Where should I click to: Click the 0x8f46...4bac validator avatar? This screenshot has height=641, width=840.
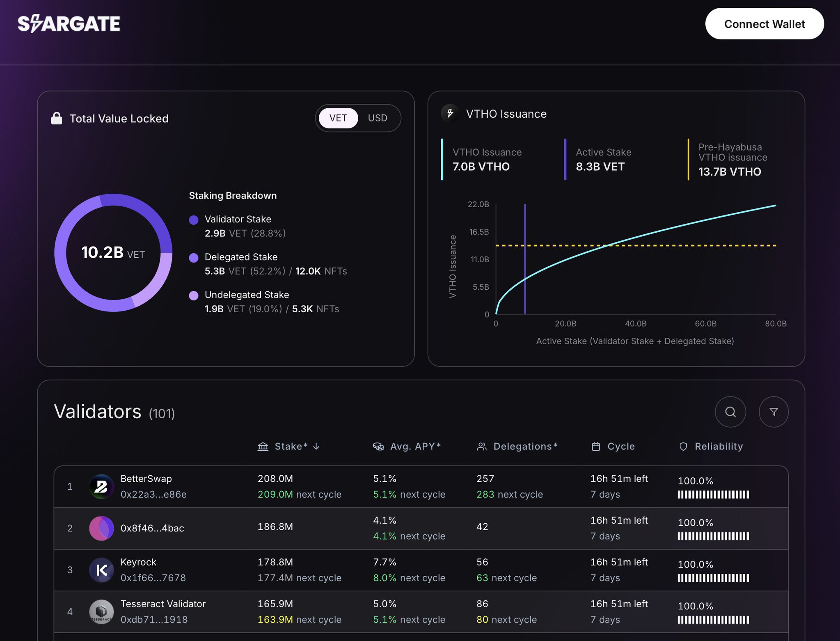click(101, 528)
